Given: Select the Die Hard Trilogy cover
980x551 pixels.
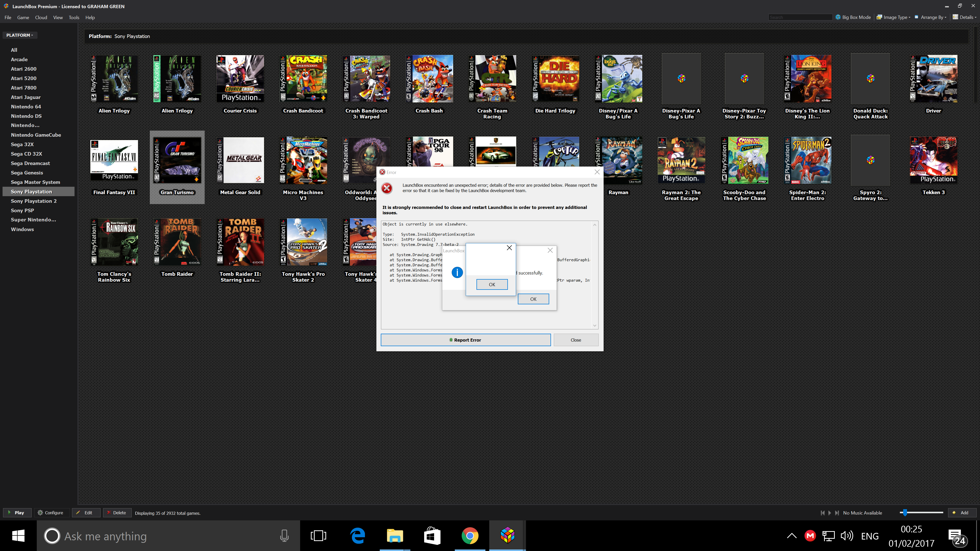Looking at the screenshot, I should [x=555, y=79].
